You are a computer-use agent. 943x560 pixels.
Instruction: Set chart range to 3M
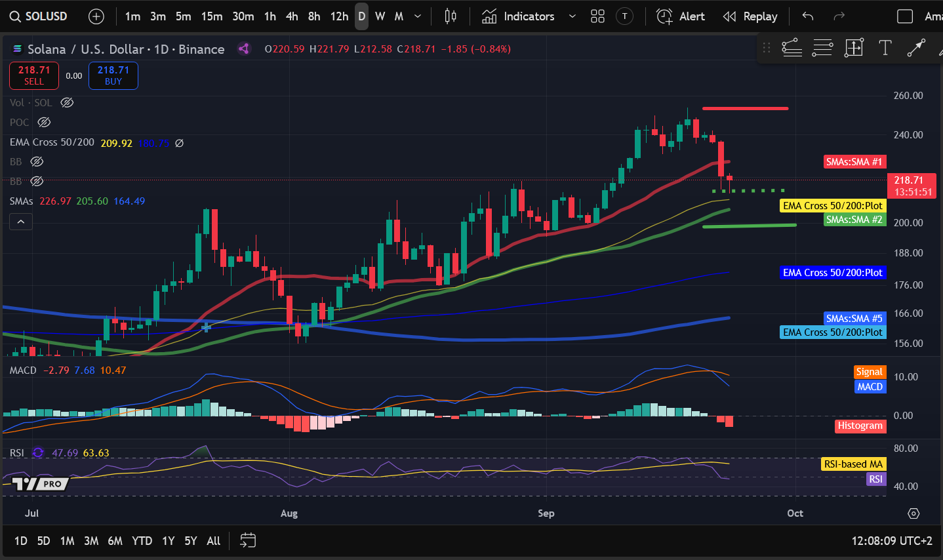coord(91,541)
